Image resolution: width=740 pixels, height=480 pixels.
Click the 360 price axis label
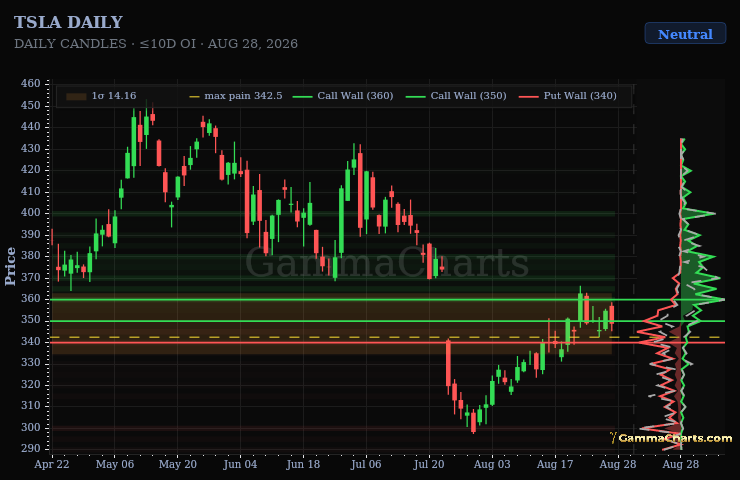[31, 298]
